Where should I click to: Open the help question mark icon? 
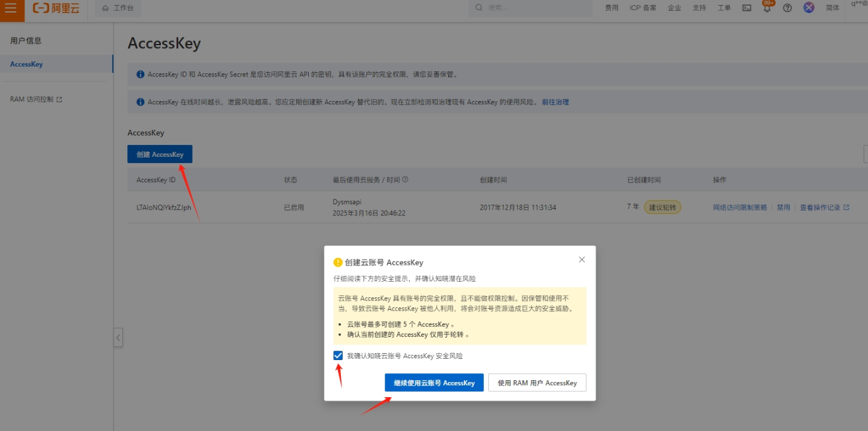point(788,8)
